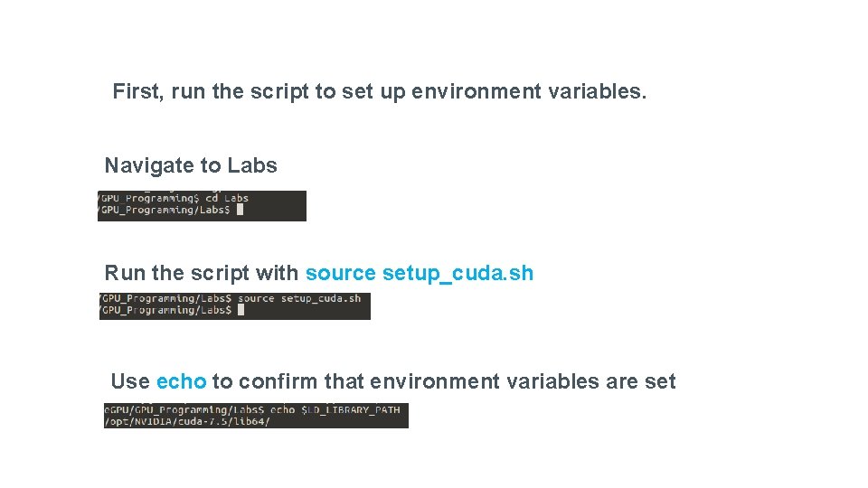Click the "First, run the script" sentence
Screen dimensions: 868x488
point(380,91)
